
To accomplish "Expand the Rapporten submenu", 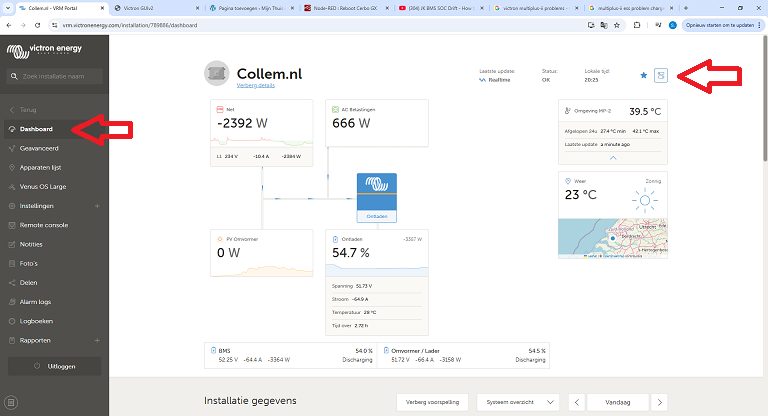I will tap(96, 340).
